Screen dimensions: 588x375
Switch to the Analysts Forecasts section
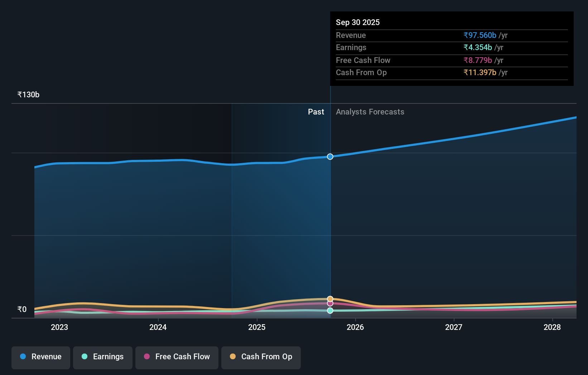(370, 112)
